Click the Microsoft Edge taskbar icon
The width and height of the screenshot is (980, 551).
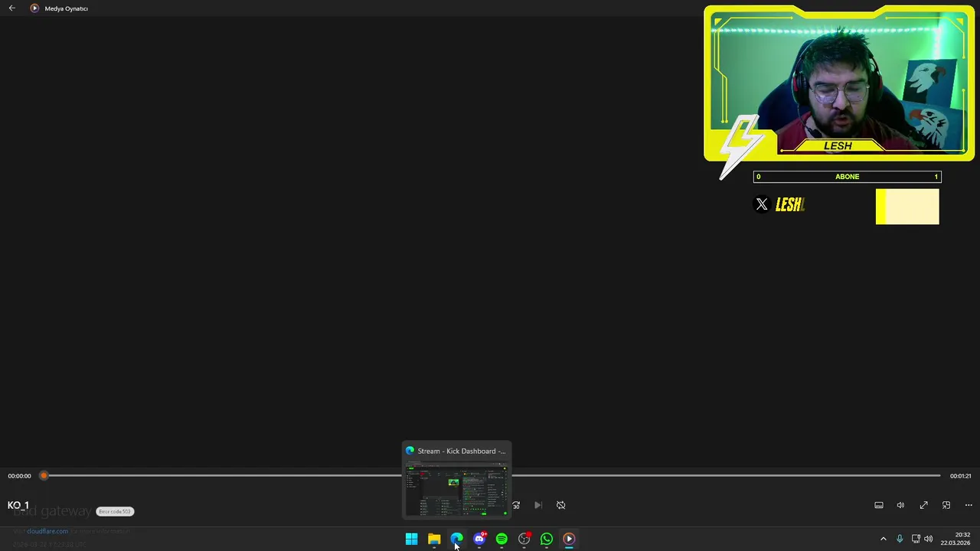coord(456,540)
